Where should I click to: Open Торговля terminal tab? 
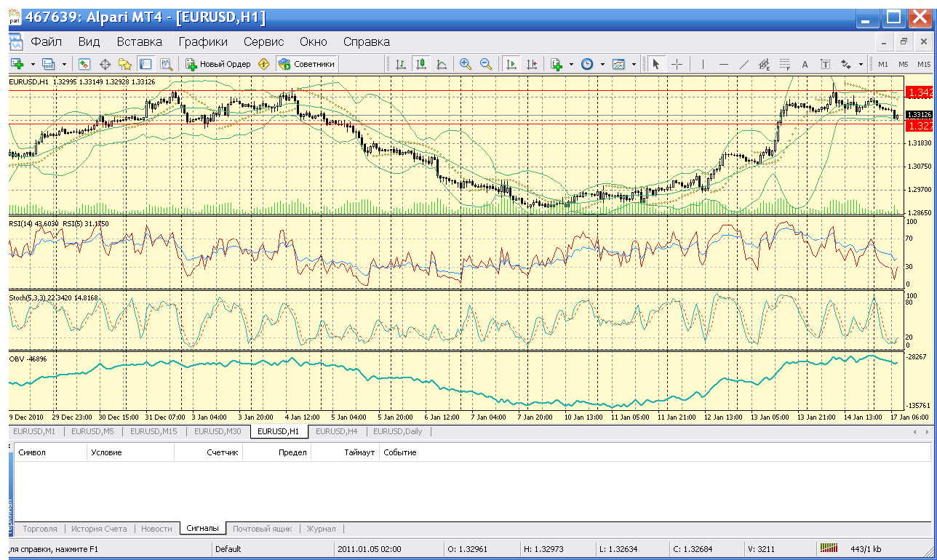point(41,529)
